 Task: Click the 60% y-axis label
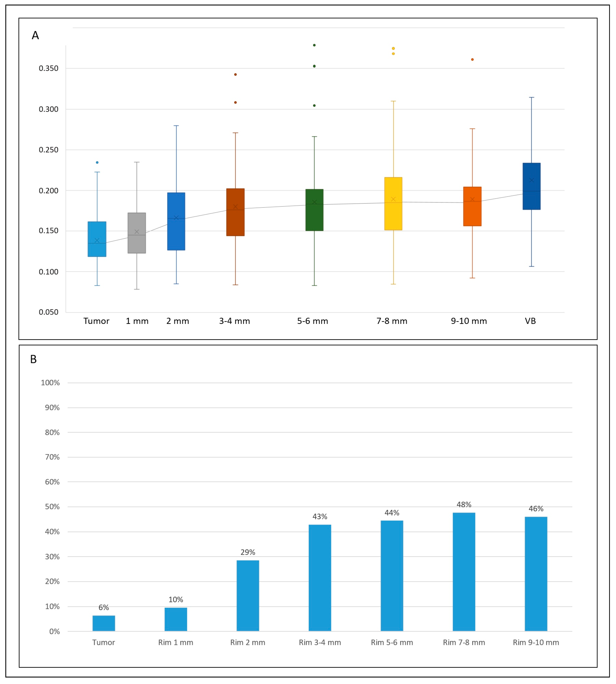(x=53, y=482)
